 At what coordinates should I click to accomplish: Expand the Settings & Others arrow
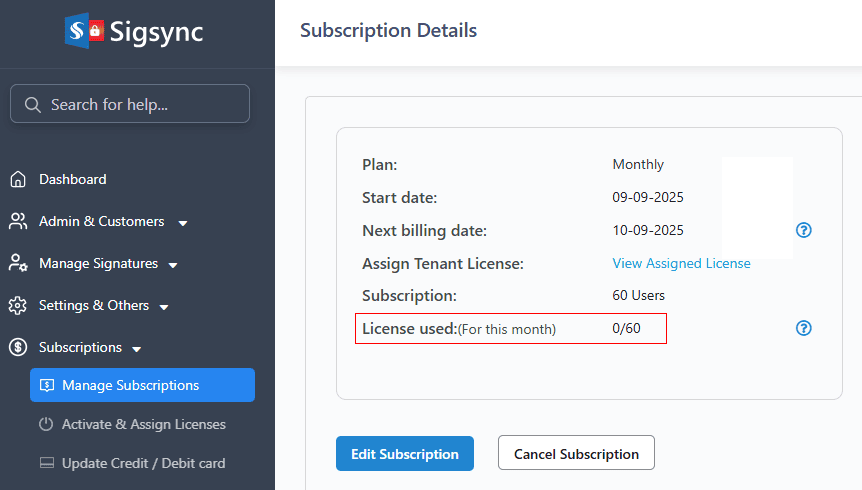(x=164, y=307)
